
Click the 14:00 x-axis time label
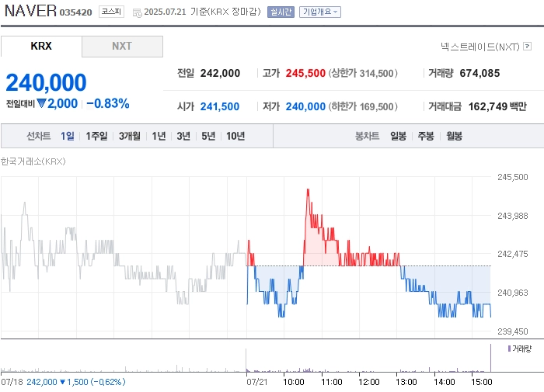444,382
